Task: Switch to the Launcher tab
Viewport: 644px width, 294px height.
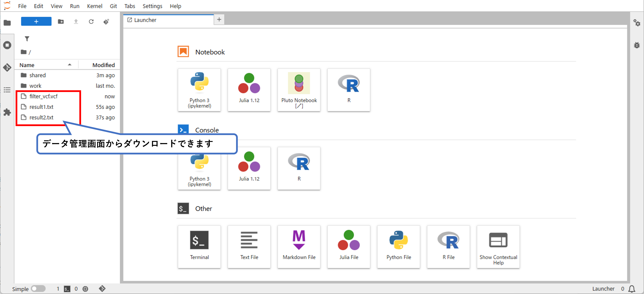Action: coord(145,20)
